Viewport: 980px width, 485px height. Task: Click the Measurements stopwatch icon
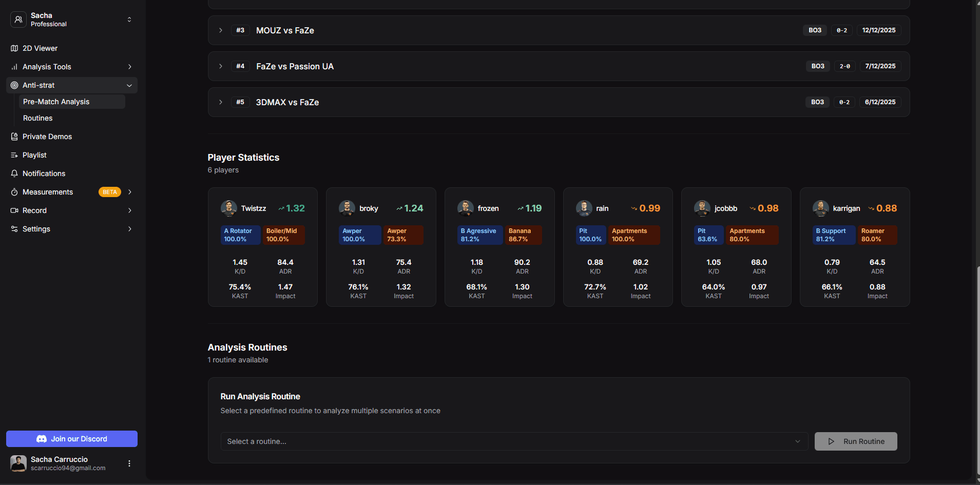14,192
